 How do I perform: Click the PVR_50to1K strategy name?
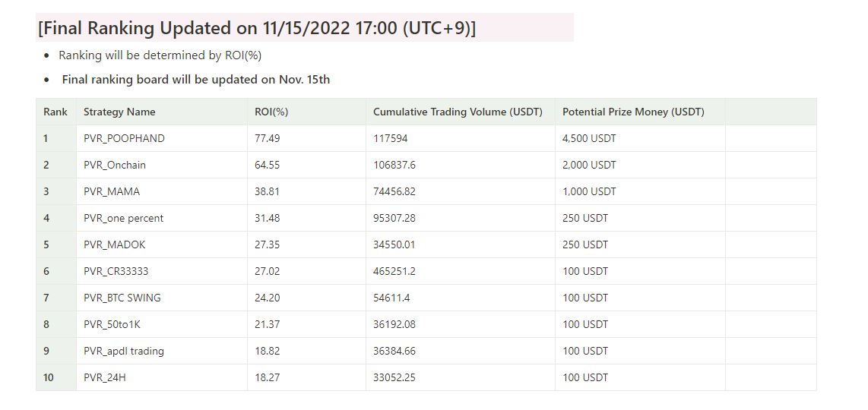(x=112, y=324)
